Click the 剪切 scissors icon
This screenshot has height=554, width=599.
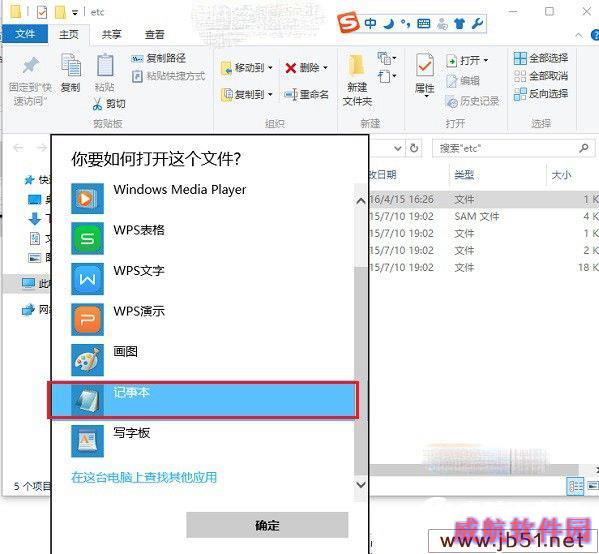coord(97,104)
